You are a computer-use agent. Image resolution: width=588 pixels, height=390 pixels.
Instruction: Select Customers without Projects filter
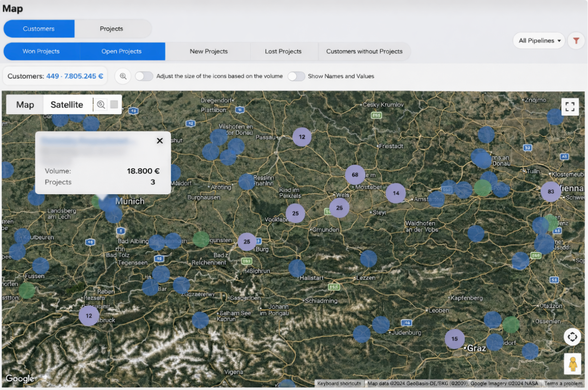coord(364,51)
